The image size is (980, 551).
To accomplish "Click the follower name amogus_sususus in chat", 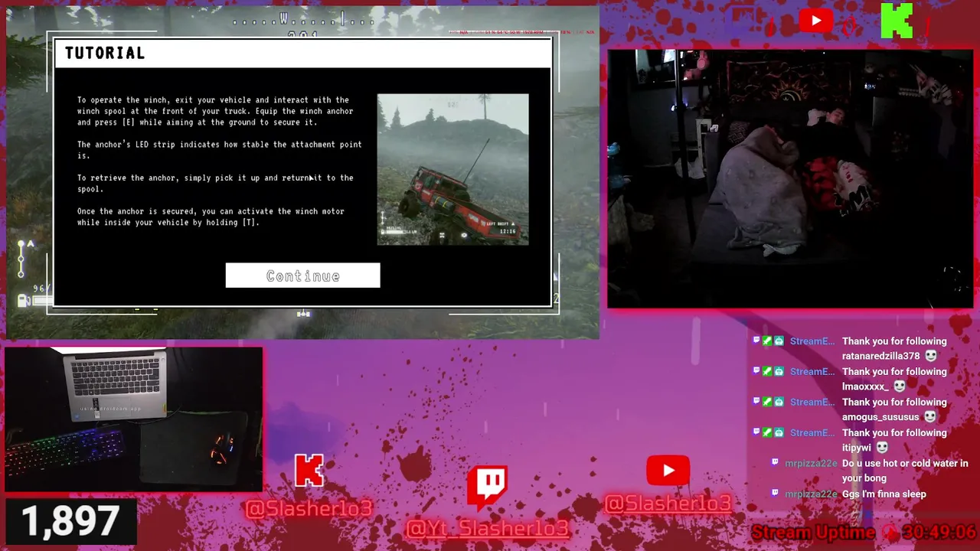I will coord(880,417).
